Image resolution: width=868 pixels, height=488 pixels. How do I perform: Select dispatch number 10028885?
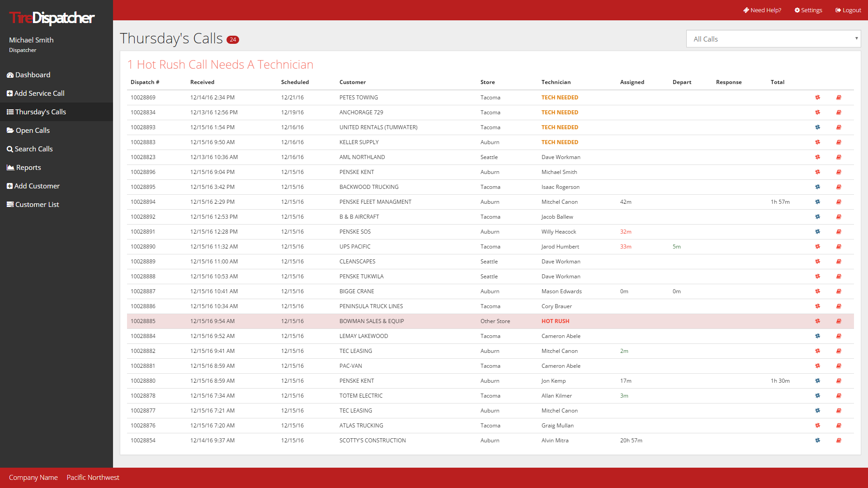(x=143, y=321)
